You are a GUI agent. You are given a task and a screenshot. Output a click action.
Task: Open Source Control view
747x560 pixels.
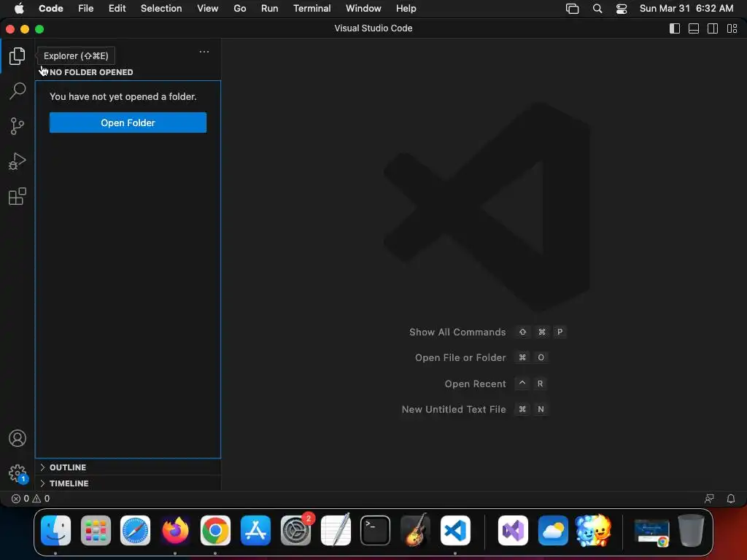click(x=18, y=126)
